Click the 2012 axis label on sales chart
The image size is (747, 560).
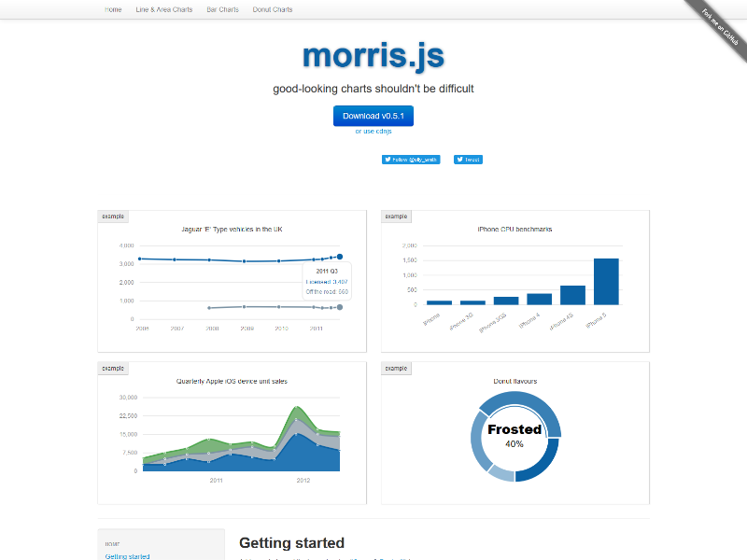(x=303, y=480)
